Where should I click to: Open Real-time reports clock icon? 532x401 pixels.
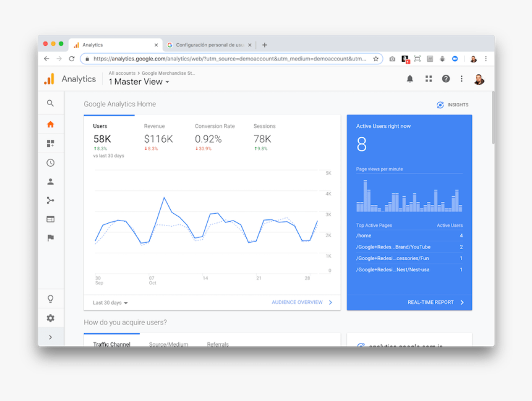(50, 163)
